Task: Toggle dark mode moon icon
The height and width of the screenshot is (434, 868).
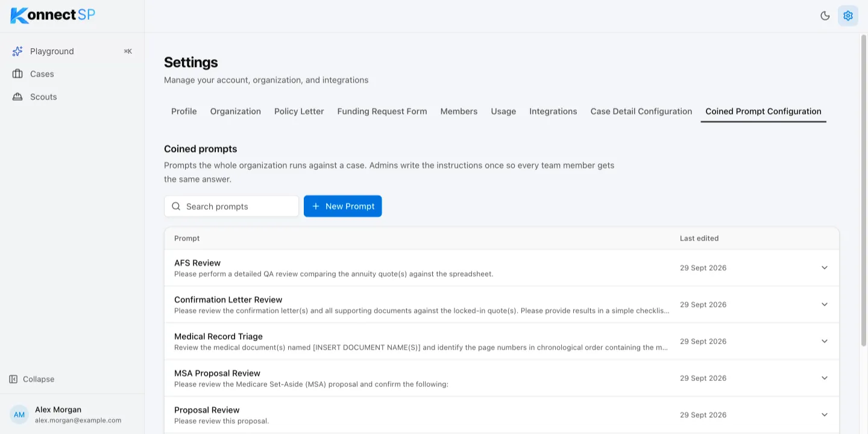Action: click(825, 16)
